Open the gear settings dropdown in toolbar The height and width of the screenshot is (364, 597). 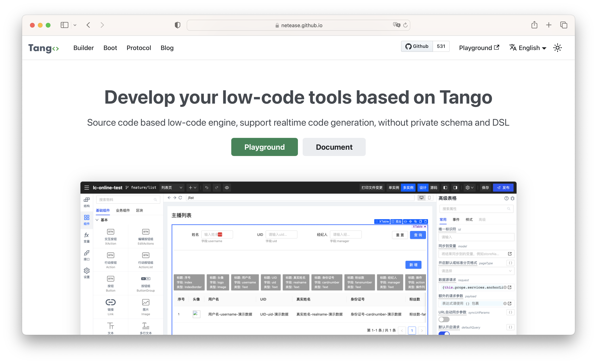pyautogui.click(x=469, y=188)
